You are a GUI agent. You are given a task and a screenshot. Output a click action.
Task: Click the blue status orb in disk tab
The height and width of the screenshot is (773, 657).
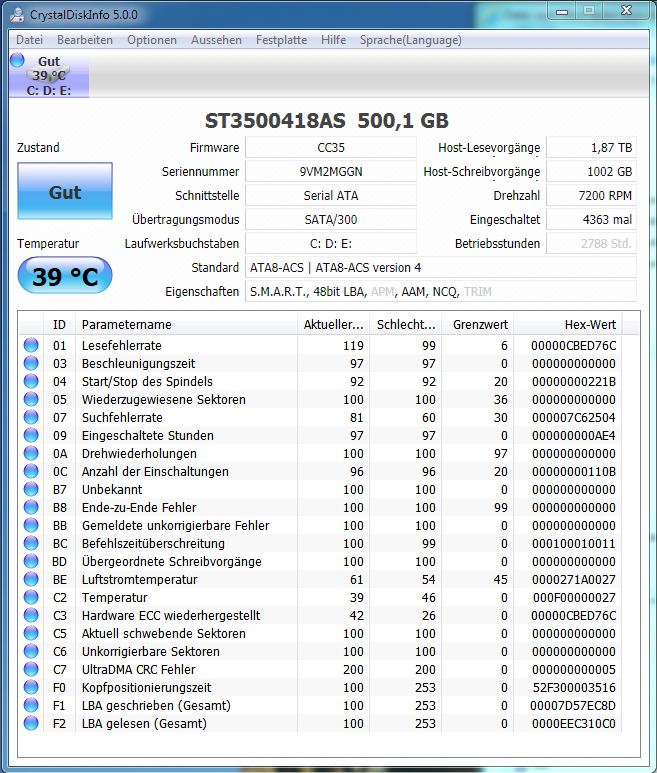point(17,60)
